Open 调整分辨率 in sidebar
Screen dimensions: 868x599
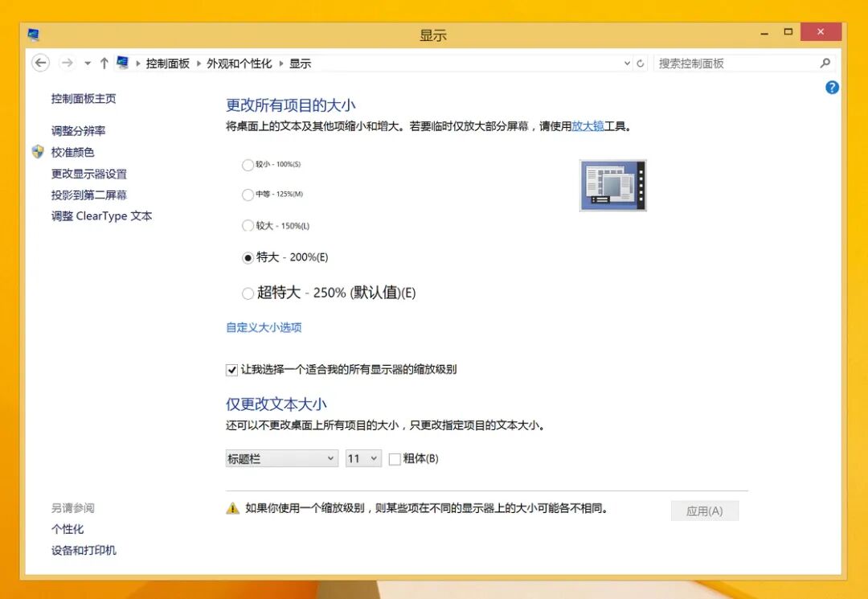[78, 130]
